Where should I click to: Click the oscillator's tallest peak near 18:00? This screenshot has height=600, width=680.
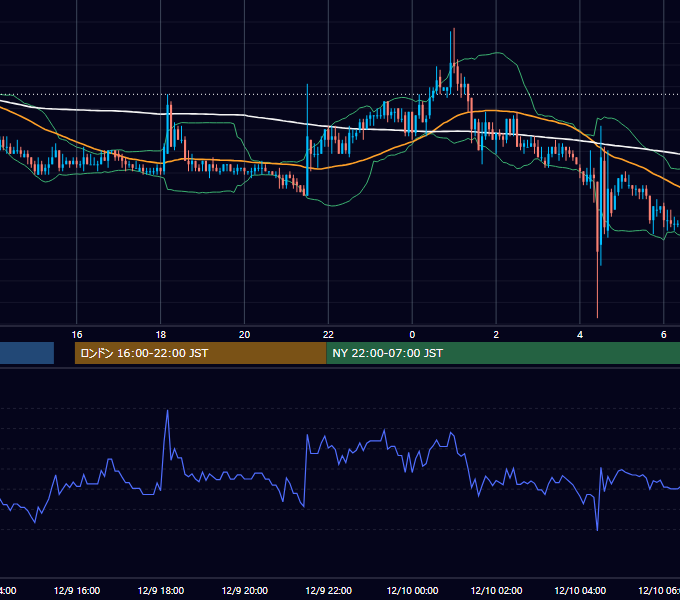coord(168,411)
